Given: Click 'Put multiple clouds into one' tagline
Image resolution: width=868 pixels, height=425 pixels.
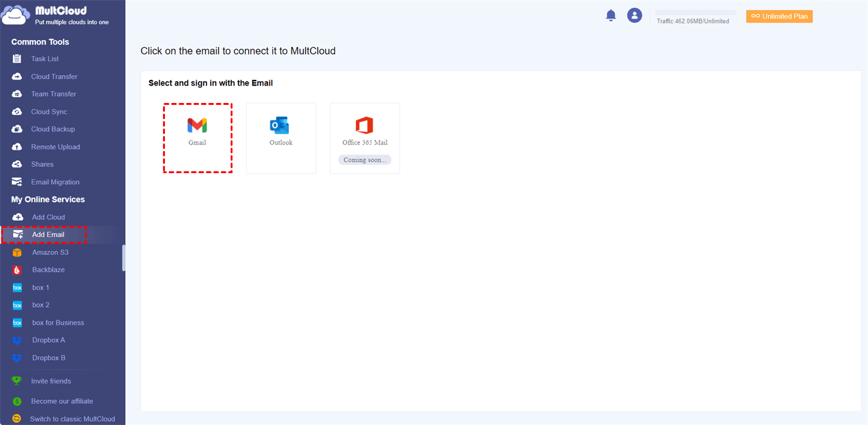Looking at the screenshot, I should click(72, 22).
